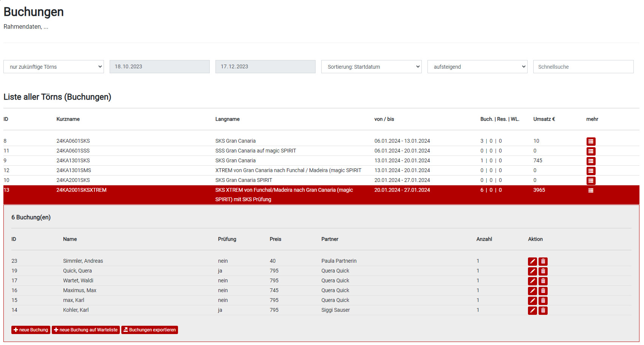The image size is (644, 345).
Task: Expand bookings for törn 24KA1301SMS
Action: click(x=591, y=171)
